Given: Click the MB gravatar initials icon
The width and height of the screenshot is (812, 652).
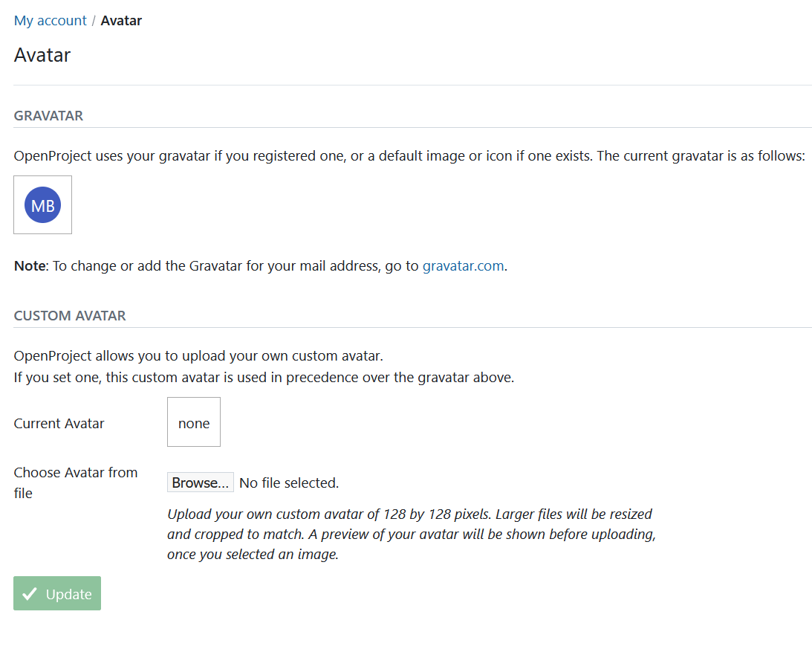Looking at the screenshot, I should (43, 205).
